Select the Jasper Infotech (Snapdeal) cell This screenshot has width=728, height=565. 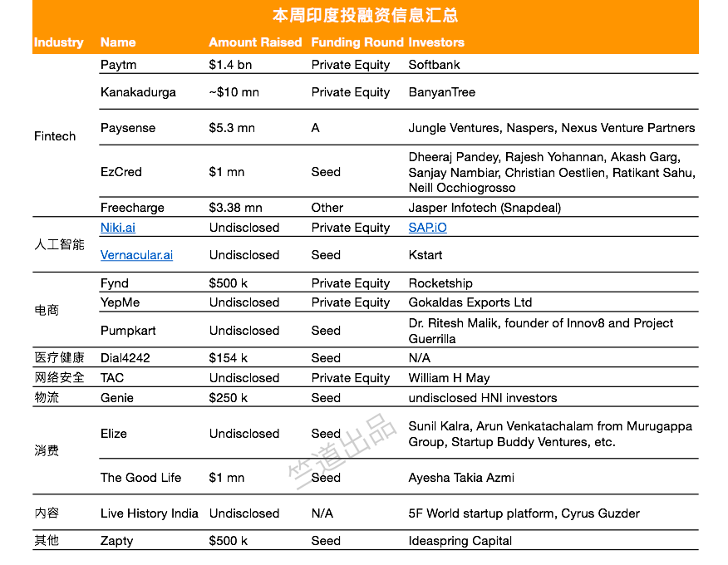point(485,208)
